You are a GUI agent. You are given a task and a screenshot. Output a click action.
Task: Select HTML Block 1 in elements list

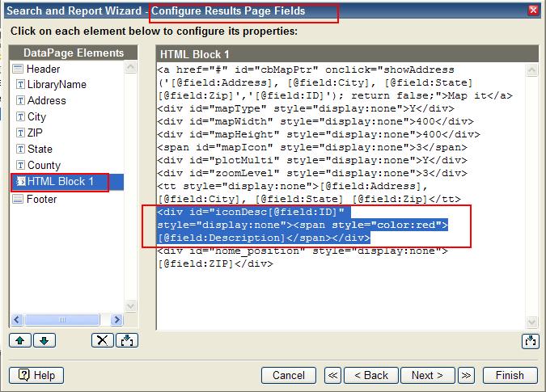(67, 182)
